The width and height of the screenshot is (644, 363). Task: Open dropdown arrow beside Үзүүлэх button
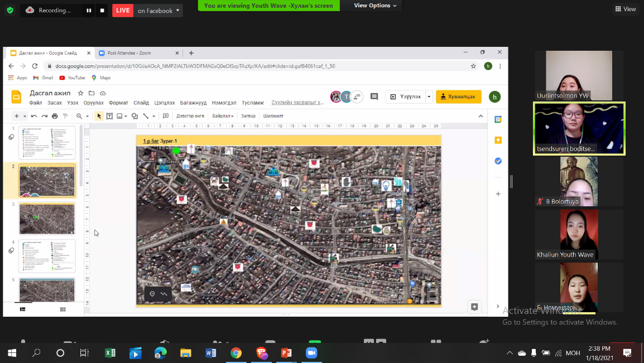[429, 96]
